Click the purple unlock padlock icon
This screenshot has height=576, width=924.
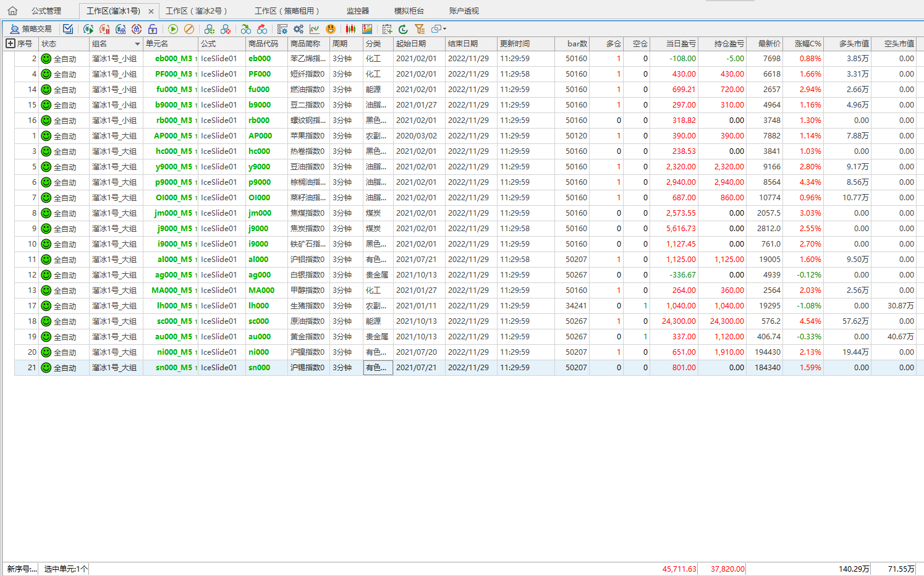153,29
